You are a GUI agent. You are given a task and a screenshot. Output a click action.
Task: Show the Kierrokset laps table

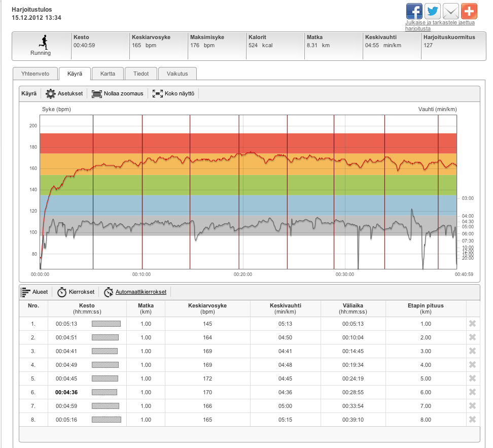coord(82,292)
